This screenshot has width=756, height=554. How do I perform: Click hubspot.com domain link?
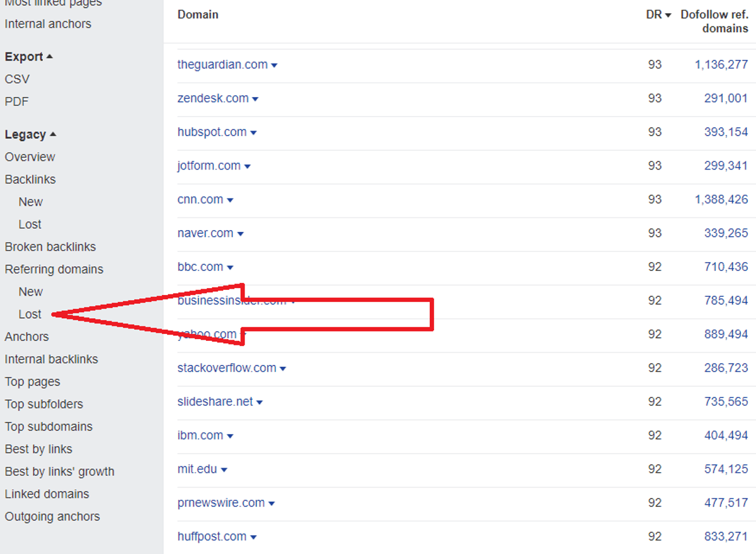pos(212,132)
